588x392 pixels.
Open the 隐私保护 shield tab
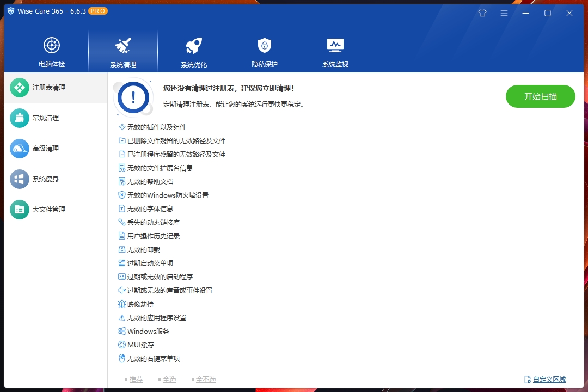265,52
